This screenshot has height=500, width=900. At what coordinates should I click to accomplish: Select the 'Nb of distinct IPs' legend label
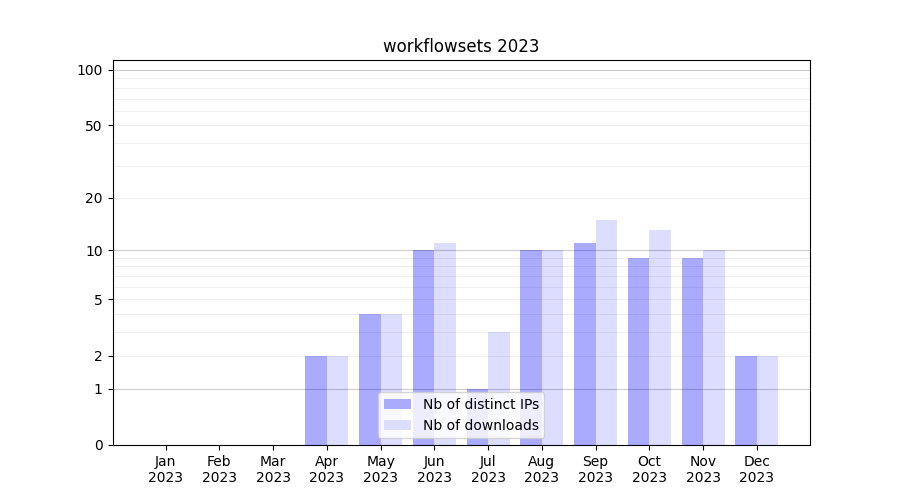[x=480, y=404]
